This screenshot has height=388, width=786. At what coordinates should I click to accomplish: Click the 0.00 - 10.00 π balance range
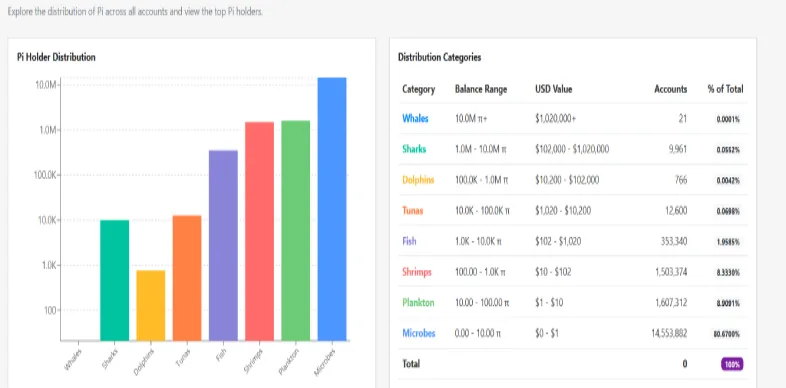coord(478,333)
